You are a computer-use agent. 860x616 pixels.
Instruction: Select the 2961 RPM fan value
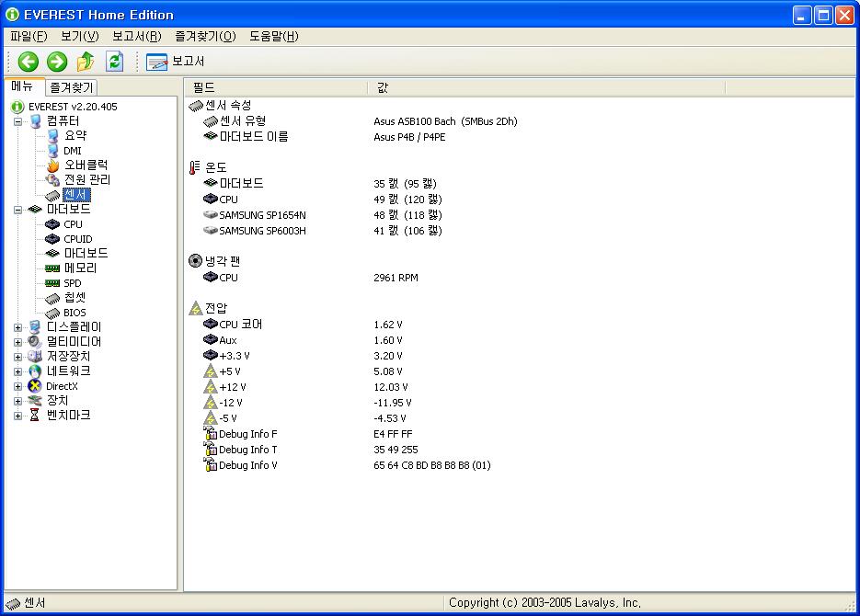396,278
